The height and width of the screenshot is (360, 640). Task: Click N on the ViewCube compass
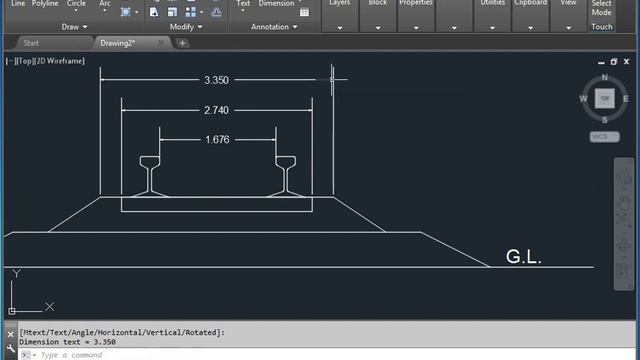(604, 77)
